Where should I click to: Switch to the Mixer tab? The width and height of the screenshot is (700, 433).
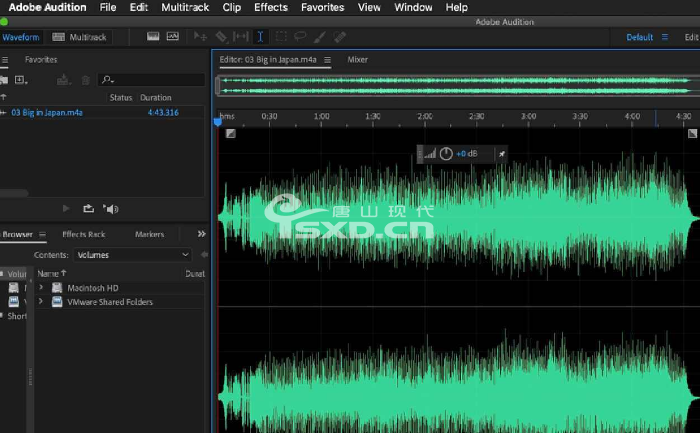(358, 59)
